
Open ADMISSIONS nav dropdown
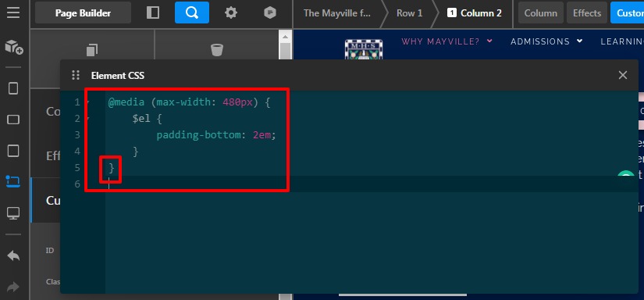click(x=546, y=41)
